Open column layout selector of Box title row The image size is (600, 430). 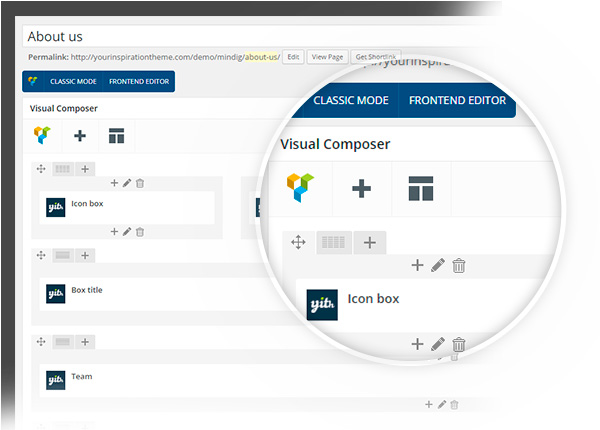pyautogui.click(x=63, y=255)
